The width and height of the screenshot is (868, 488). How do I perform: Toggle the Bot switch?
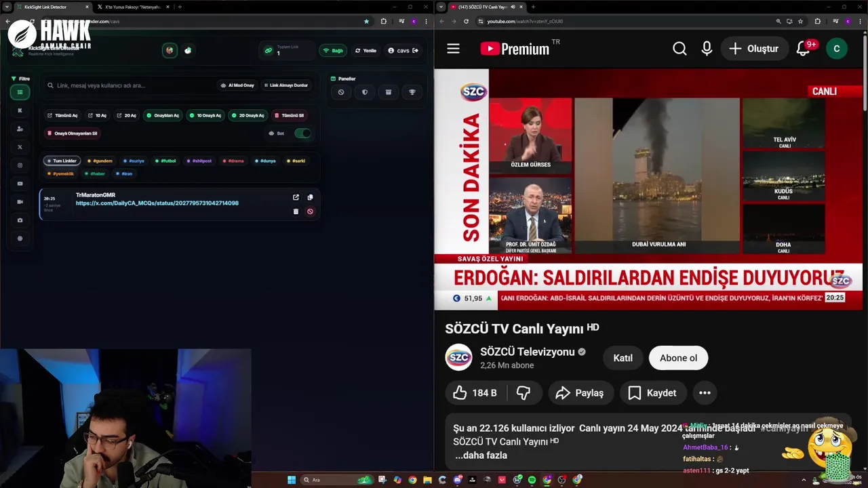[x=302, y=133]
